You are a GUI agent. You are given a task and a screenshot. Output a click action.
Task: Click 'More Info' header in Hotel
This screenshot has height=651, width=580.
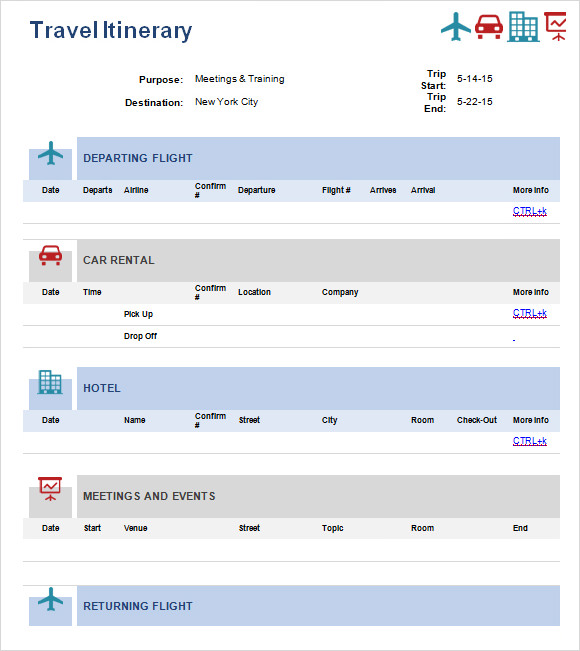531,420
